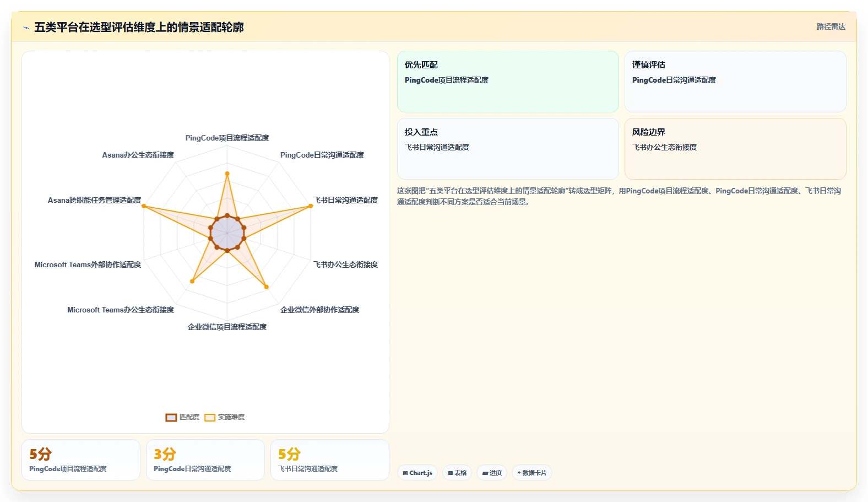Click the 5分 PingCode项目流程适配度 stat card
The width and height of the screenshot is (868, 502).
click(81, 460)
